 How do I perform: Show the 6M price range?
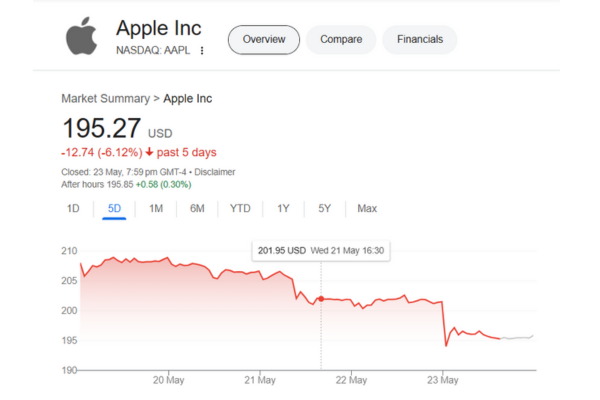click(198, 208)
